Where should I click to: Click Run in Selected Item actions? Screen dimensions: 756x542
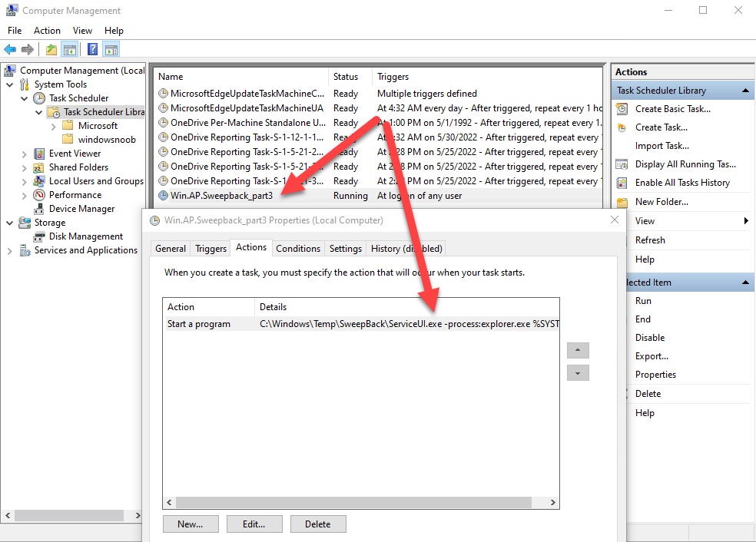tap(643, 301)
